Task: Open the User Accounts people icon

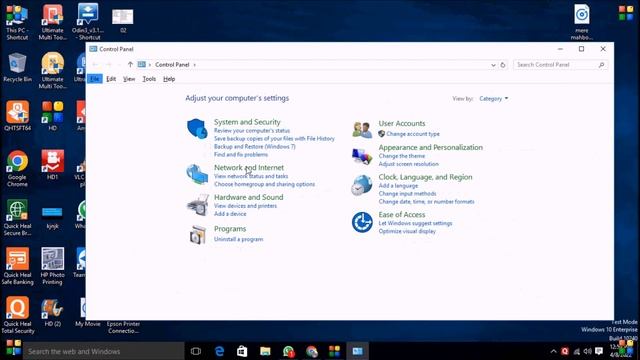Action: click(362, 129)
